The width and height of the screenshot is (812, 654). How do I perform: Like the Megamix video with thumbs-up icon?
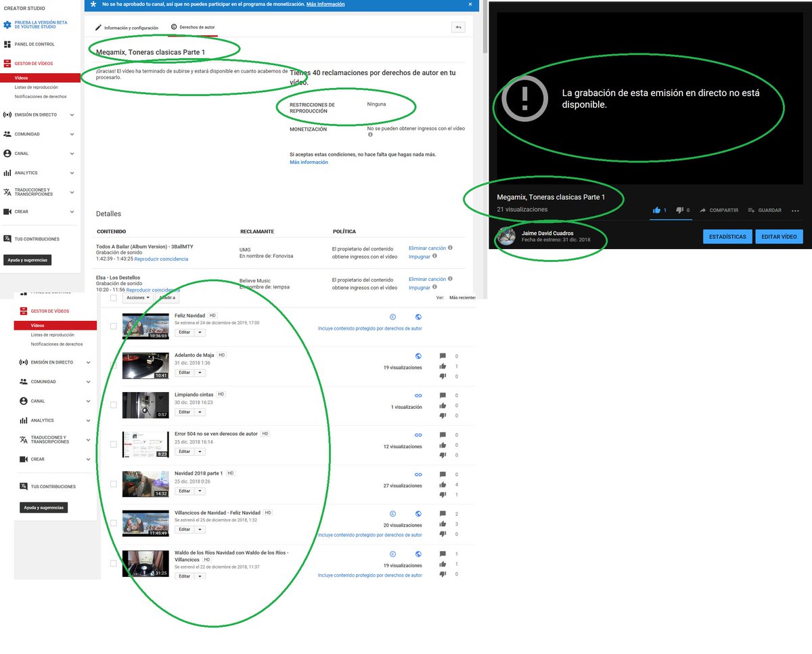click(656, 211)
